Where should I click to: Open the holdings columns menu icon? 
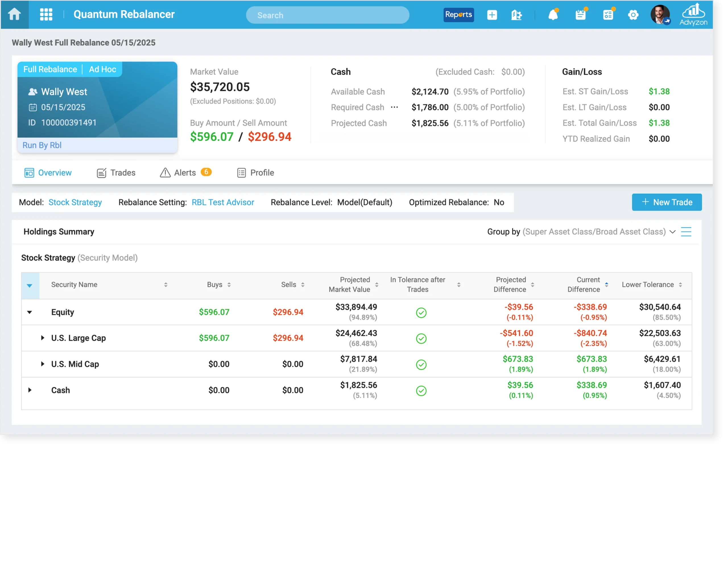pos(686,232)
